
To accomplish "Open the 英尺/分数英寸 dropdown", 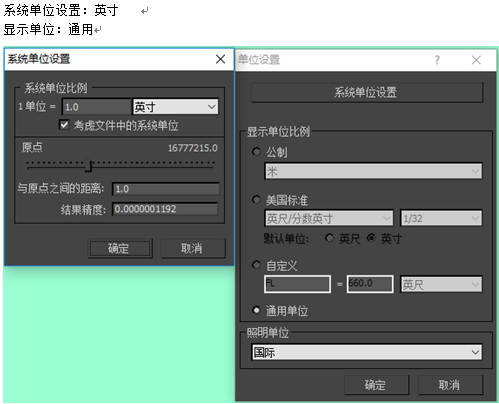I will coord(329,218).
